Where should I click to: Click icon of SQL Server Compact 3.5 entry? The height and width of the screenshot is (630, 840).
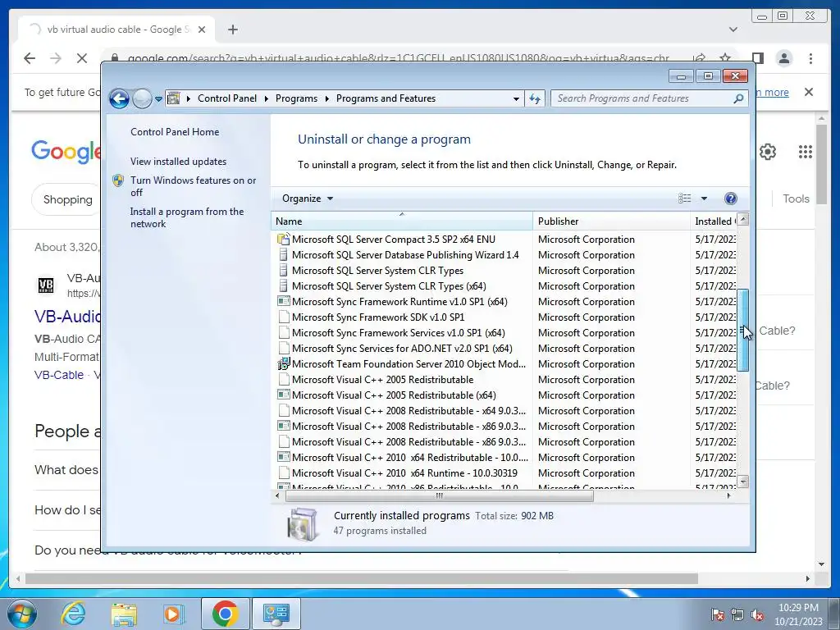[283, 239]
